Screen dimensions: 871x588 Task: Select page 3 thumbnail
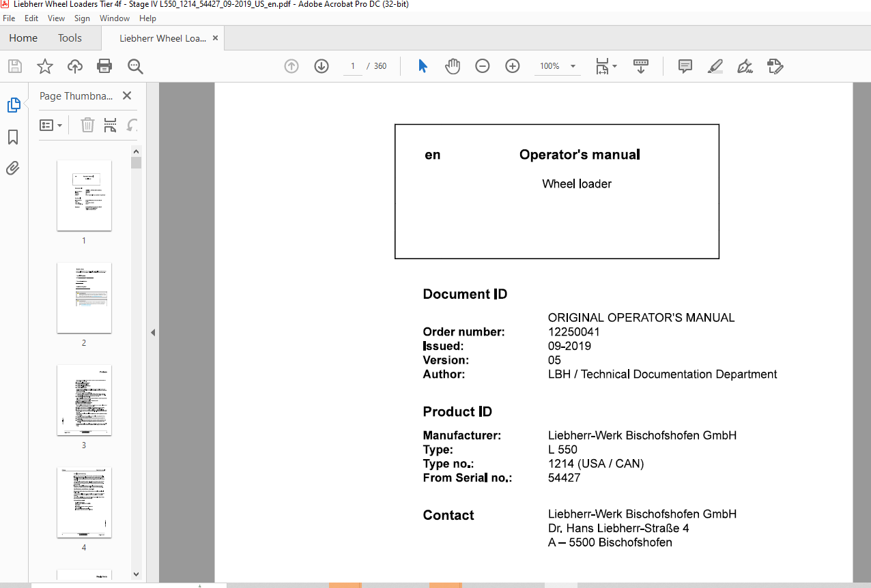point(84,400)
